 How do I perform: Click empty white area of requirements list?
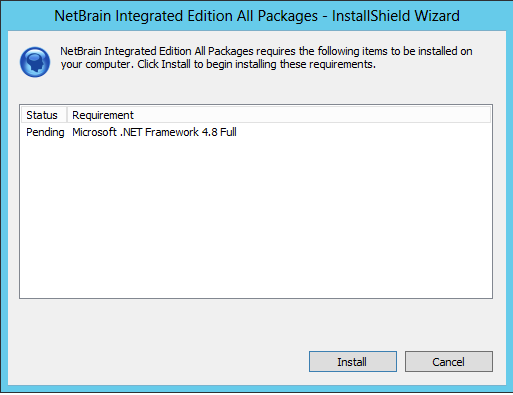coord(256,217)
